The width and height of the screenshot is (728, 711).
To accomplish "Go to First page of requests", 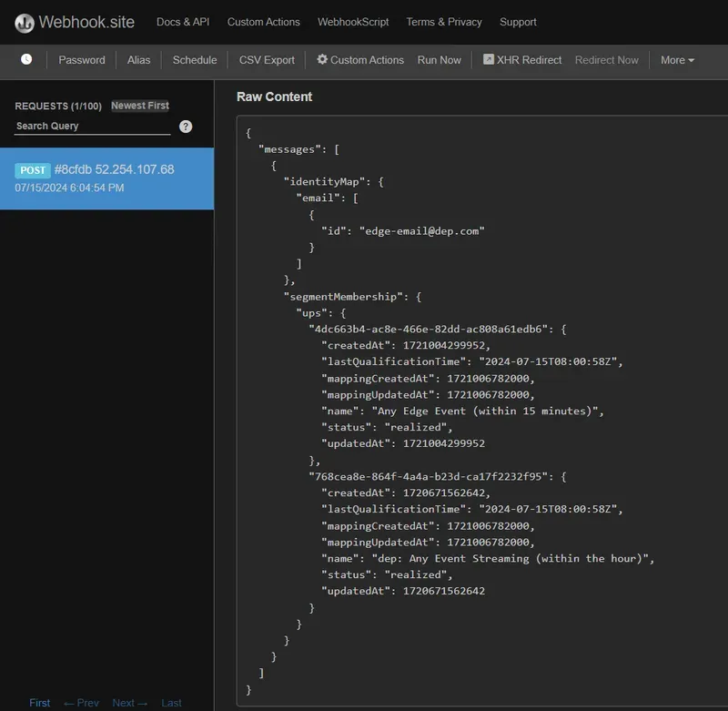I will [x=39, y=703].
